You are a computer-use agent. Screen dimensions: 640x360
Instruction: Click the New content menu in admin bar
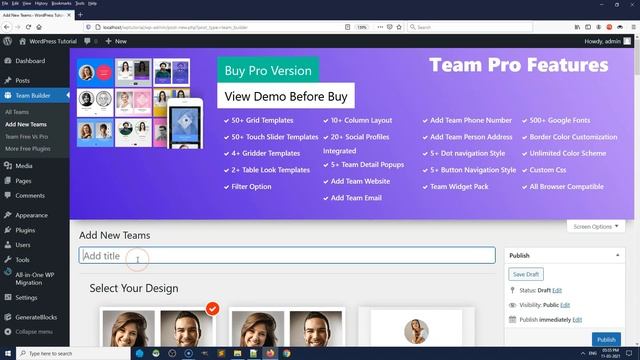click(116, 41)
